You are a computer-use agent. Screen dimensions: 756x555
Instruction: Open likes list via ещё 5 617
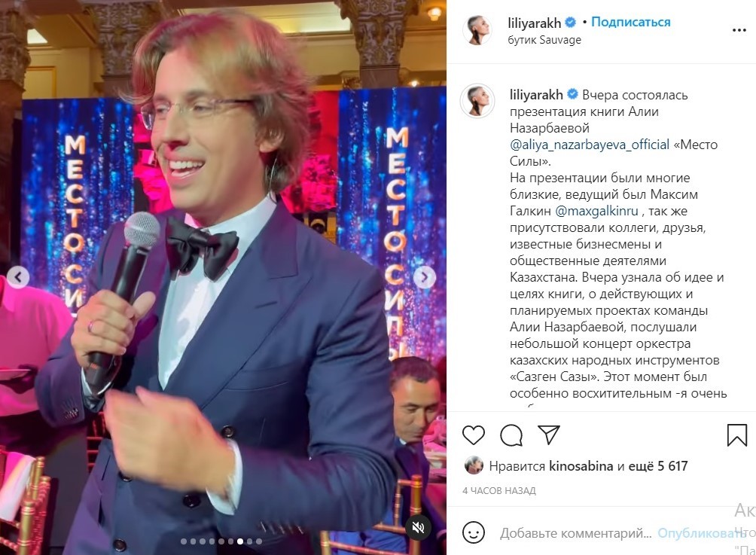coord(658,466)
